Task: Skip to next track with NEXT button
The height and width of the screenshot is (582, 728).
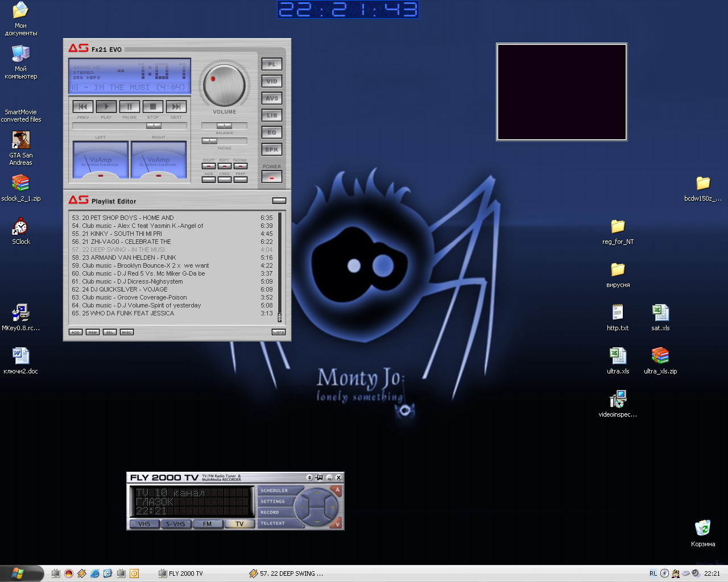Action: click(x=176, y=106)
